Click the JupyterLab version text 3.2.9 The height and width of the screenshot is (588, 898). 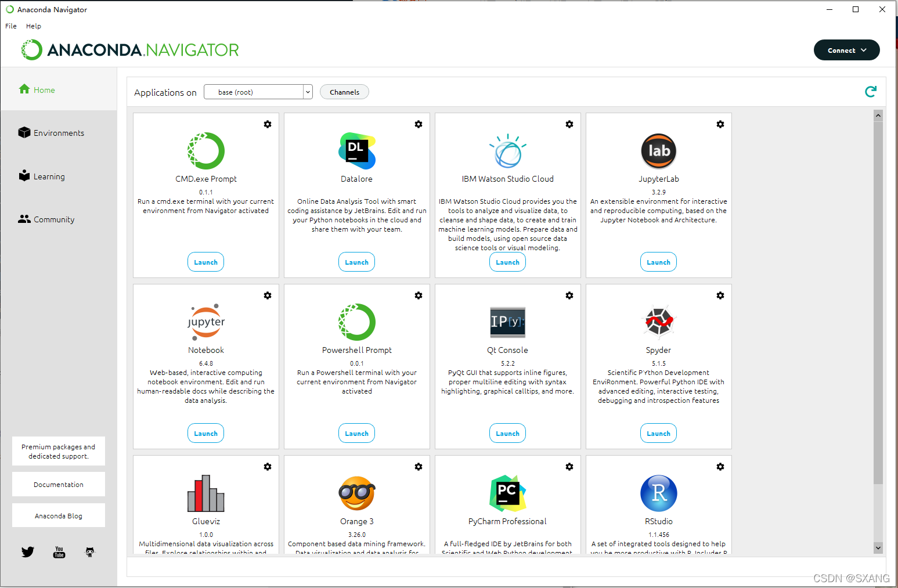tap(659, 192)
